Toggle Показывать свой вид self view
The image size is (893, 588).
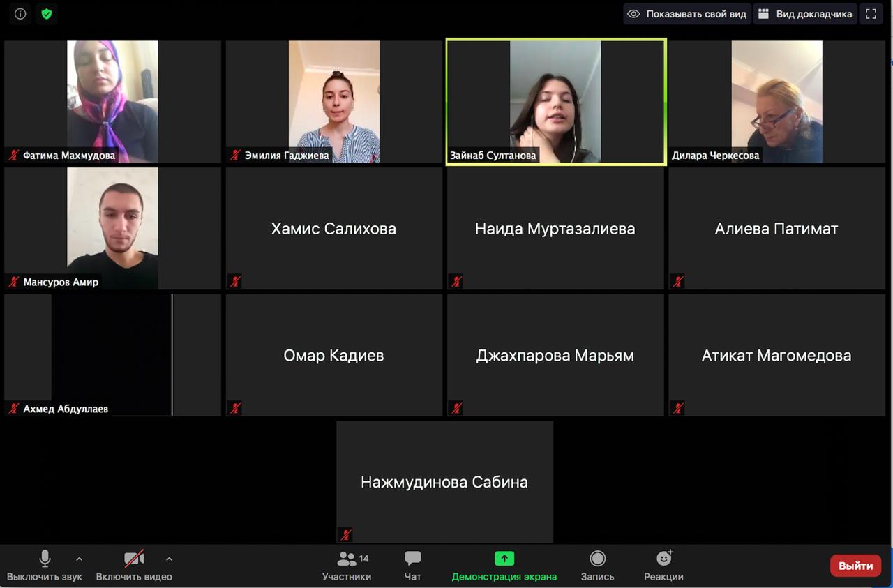pyautogui.click(x=687, y=14)
